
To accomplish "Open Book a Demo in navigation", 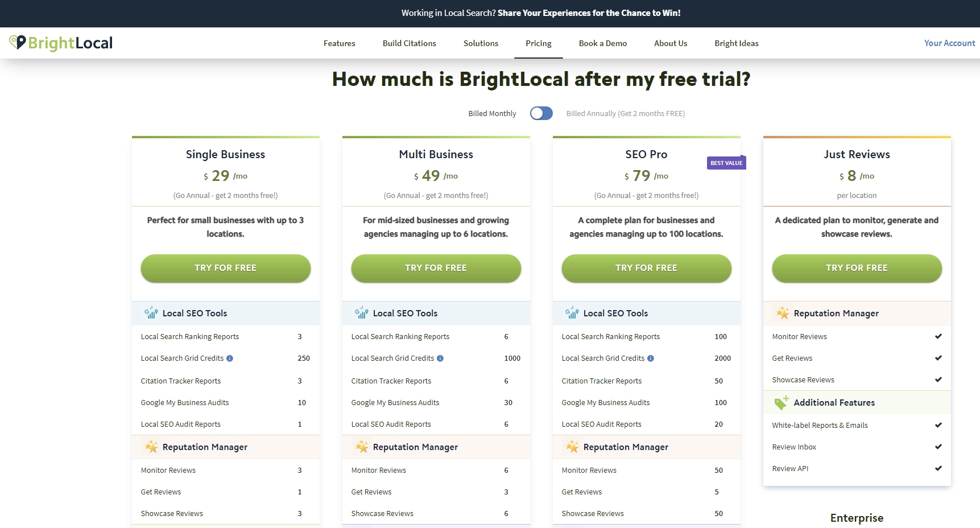I will (603, 43).
